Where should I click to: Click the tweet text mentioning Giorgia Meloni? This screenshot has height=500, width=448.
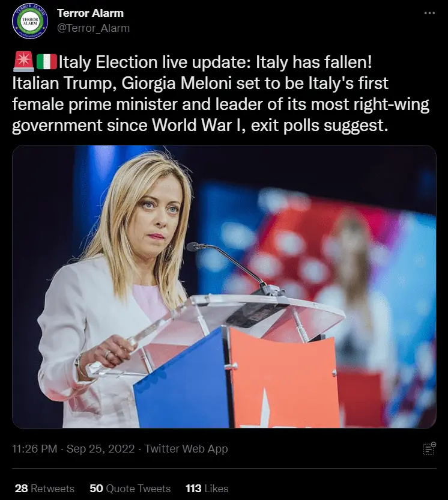point(220,93)
